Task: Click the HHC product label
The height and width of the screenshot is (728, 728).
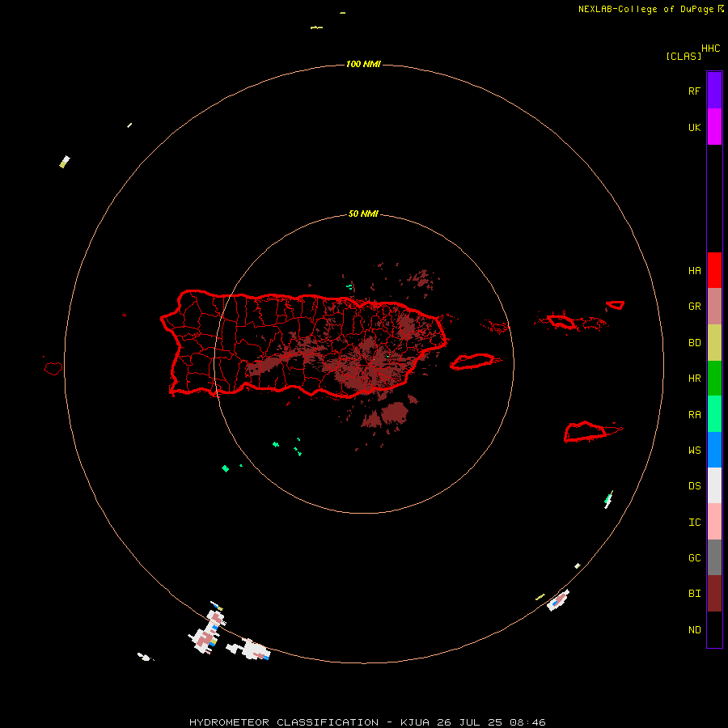Action: 710,49
